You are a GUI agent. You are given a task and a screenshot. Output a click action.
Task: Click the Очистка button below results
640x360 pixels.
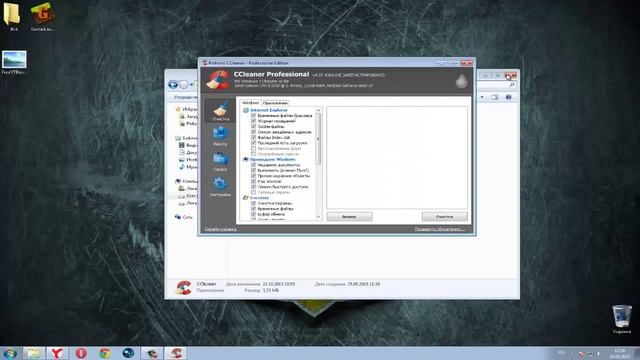click(x=444, y=217)
